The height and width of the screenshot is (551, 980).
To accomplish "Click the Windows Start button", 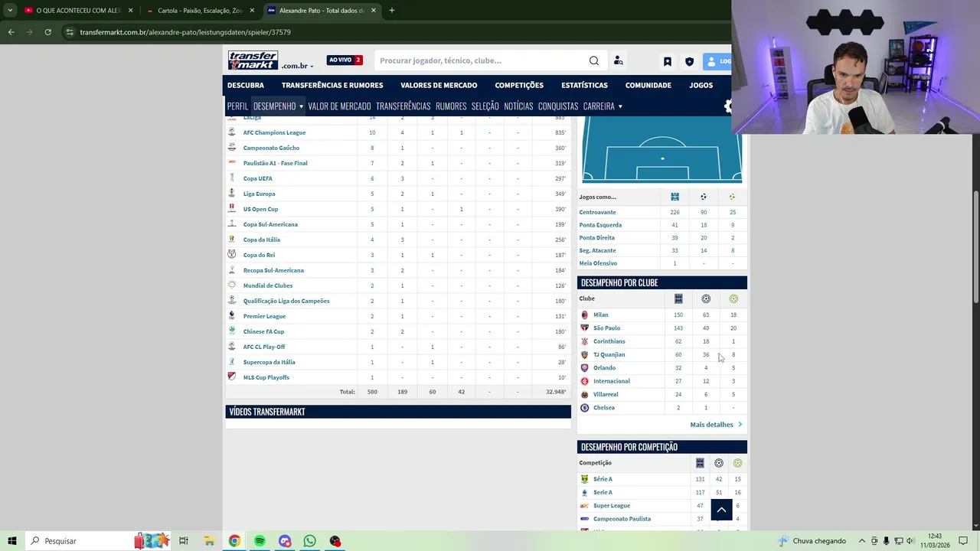I will (x=12, y=541).
